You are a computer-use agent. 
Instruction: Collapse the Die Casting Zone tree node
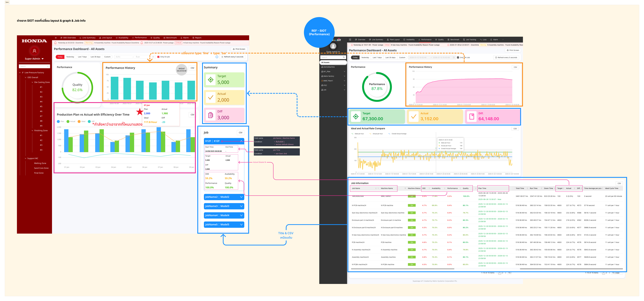pos(32,82)
